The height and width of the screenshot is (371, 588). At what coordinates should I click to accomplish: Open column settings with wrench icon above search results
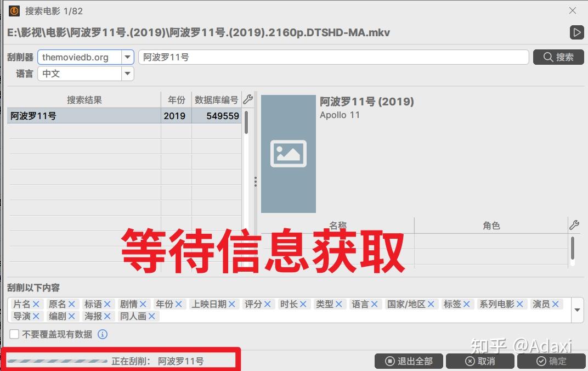248,99
